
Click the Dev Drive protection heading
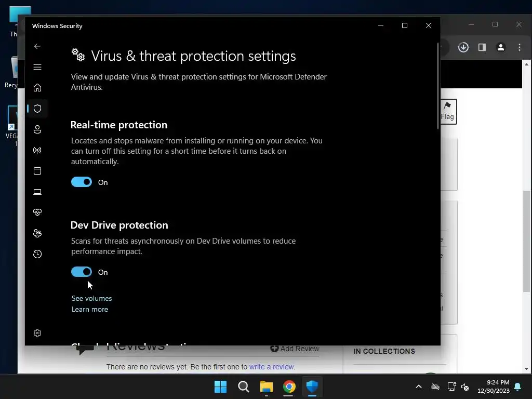tap(119, 225)
